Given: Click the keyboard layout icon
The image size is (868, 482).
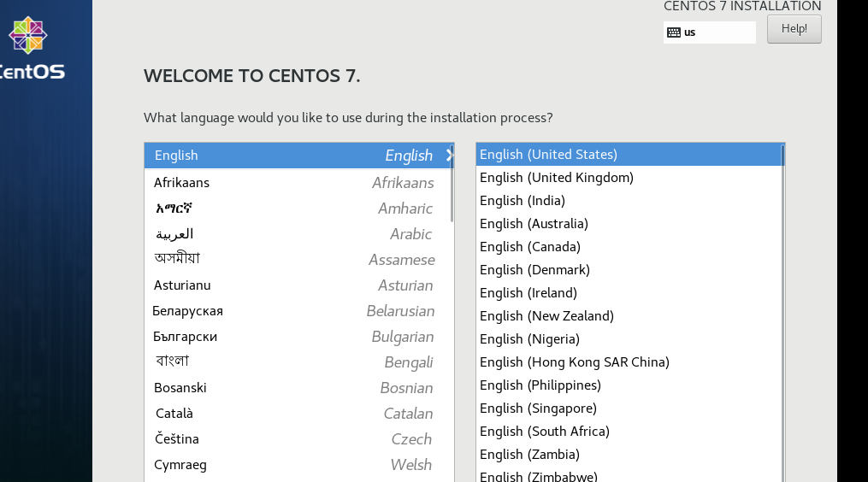Looking at the screenshot, I should (674, 32).
